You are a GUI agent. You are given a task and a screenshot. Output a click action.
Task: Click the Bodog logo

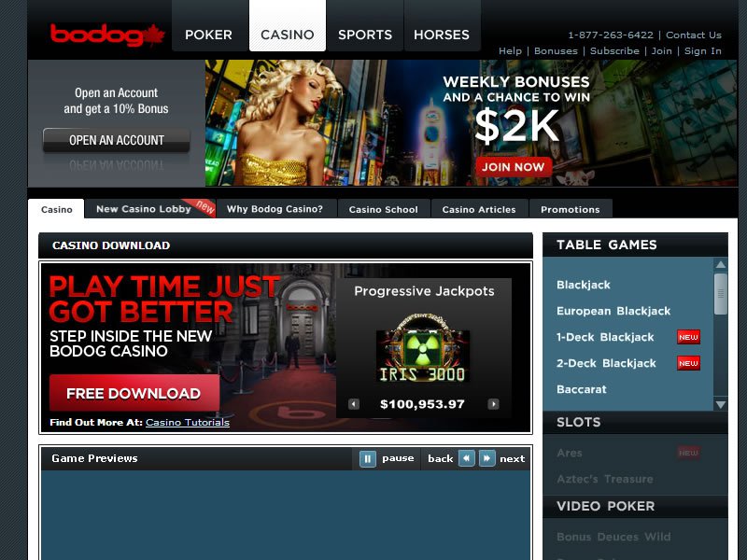tap(107, 35)
